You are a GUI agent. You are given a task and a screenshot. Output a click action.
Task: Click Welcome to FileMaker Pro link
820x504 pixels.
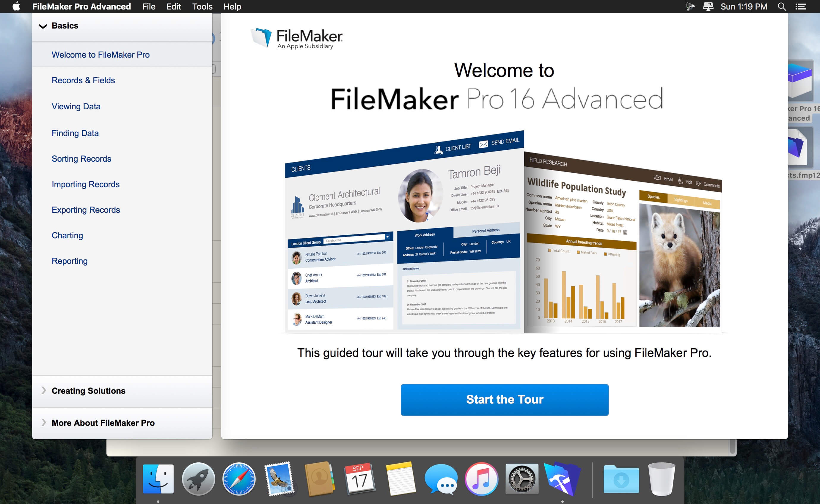(x=100, y=54)
